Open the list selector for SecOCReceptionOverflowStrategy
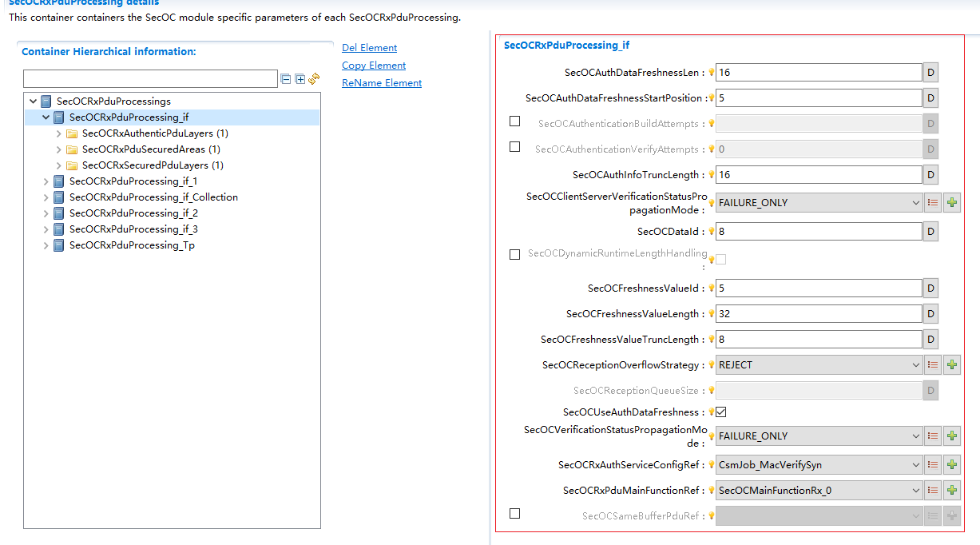Viewport: 980px width, 545px height. pos(933,364)
